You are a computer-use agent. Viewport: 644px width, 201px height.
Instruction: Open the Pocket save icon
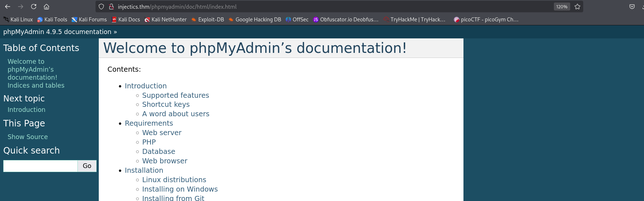point(632,7)
